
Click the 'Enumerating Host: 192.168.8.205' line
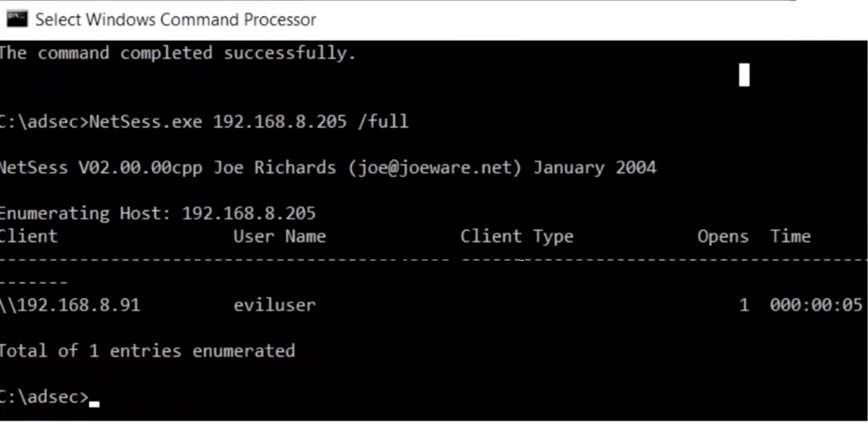click(157, 214)
